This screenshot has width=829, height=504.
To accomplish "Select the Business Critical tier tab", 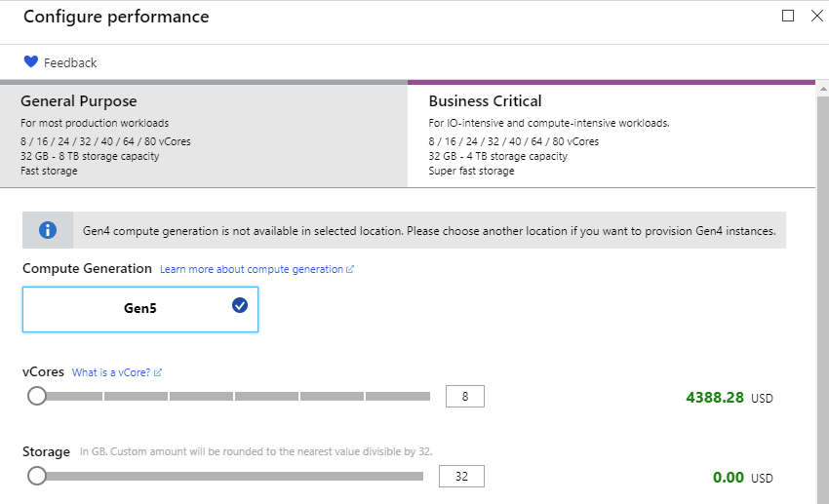I will pyautogui.click(x=612, y=135).
